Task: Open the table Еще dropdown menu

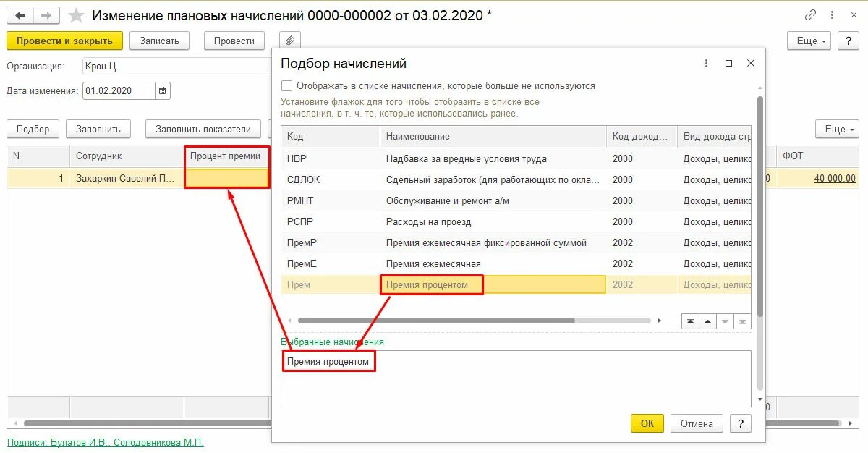Action: [x=839, y=130]
